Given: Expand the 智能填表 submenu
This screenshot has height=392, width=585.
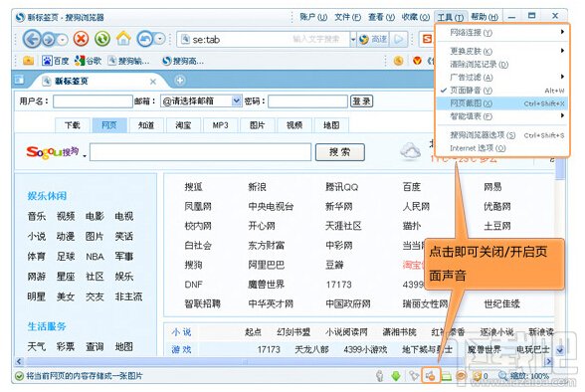Looking at the screenshot, I should [501, 116].
